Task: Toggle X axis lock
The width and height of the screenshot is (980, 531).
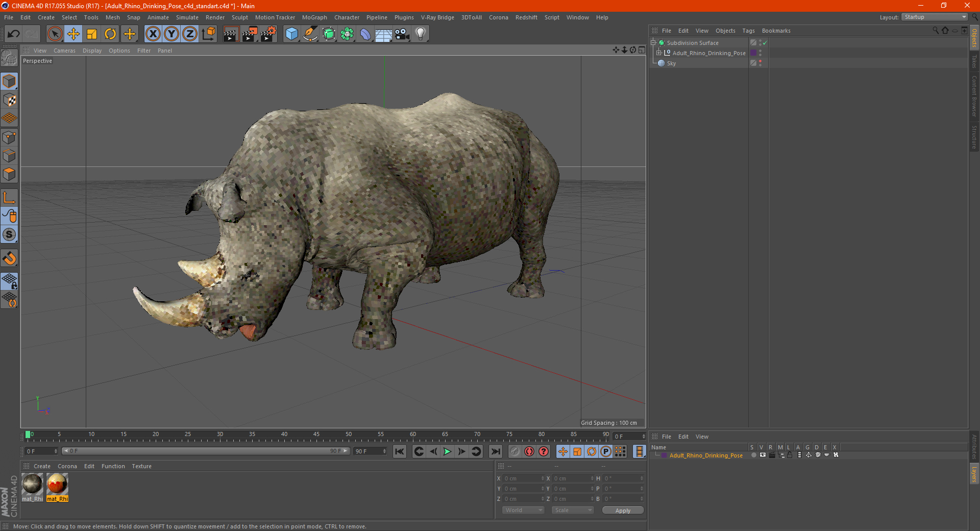Action: tap(153, 34)
